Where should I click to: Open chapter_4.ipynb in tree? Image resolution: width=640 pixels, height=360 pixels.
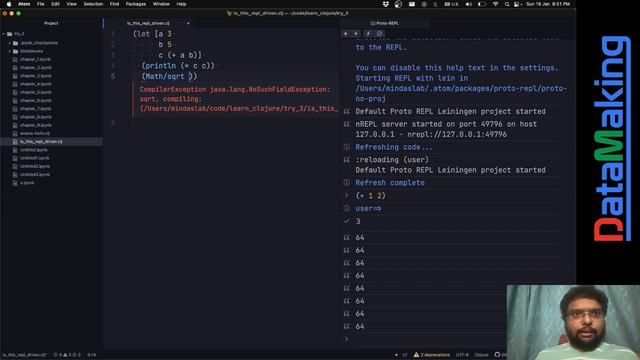tap(36, 84)
